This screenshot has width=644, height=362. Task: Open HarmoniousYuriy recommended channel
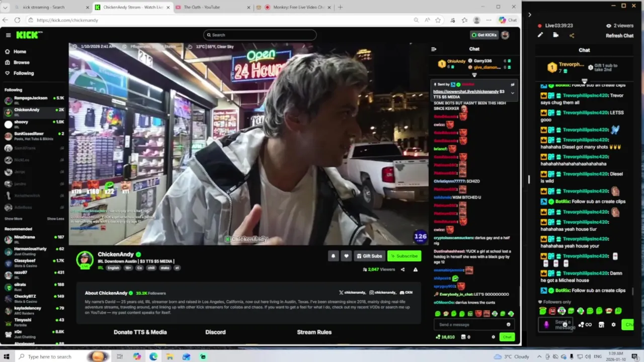(34, 250)
